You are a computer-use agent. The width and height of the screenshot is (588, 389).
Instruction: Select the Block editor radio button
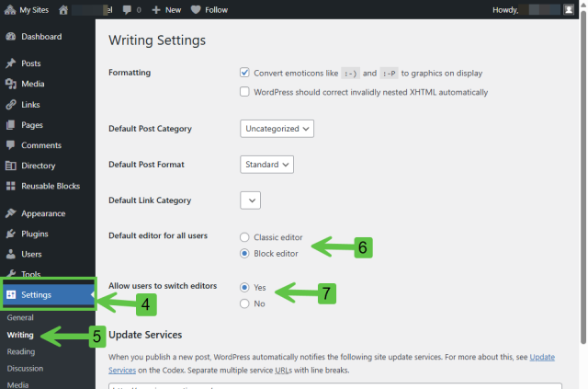pos(244,254)
